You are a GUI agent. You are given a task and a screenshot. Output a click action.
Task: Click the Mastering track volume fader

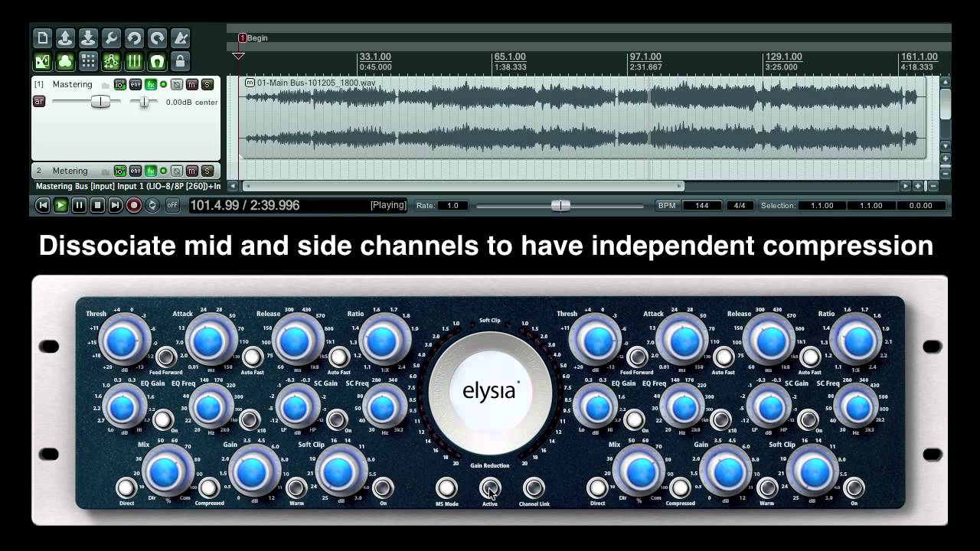pyautogui.click(x=100, y=102)
